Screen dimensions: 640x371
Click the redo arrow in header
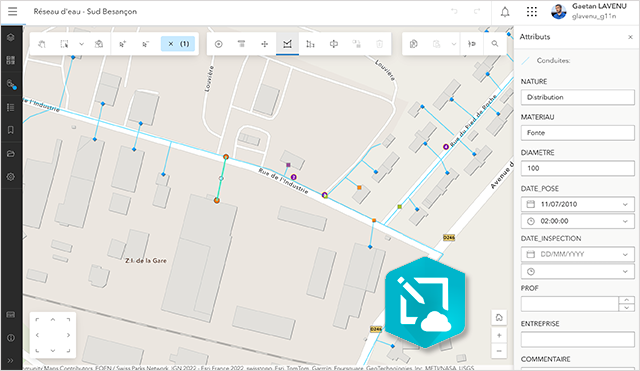pos(477,11)
